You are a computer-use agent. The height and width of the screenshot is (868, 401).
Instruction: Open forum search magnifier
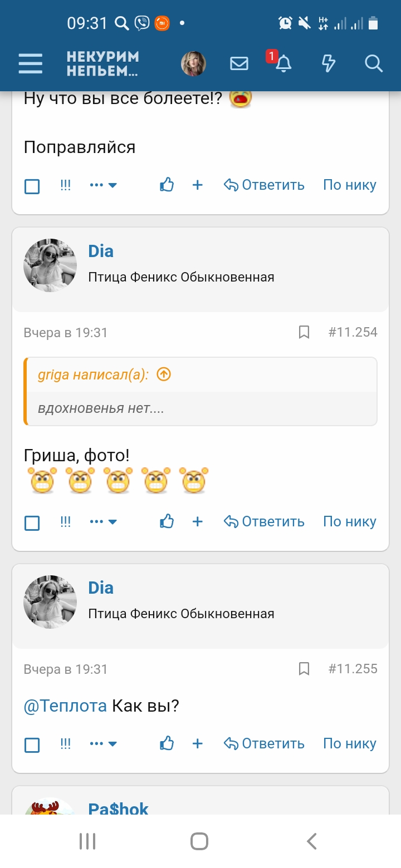373,63
